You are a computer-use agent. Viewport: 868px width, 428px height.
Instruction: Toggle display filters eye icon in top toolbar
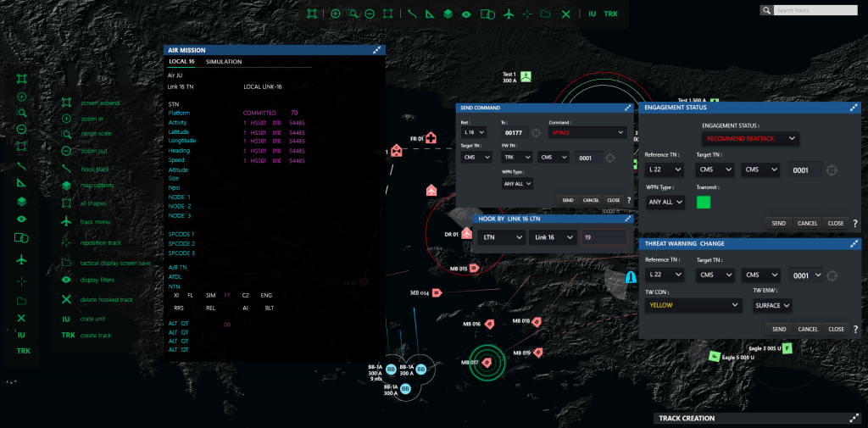[x=466, y=14]
